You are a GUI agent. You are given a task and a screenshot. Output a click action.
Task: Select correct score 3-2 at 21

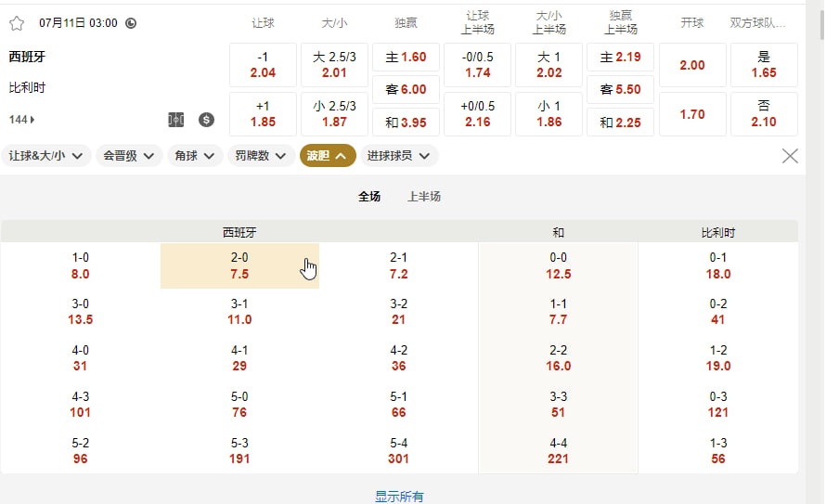399,312
